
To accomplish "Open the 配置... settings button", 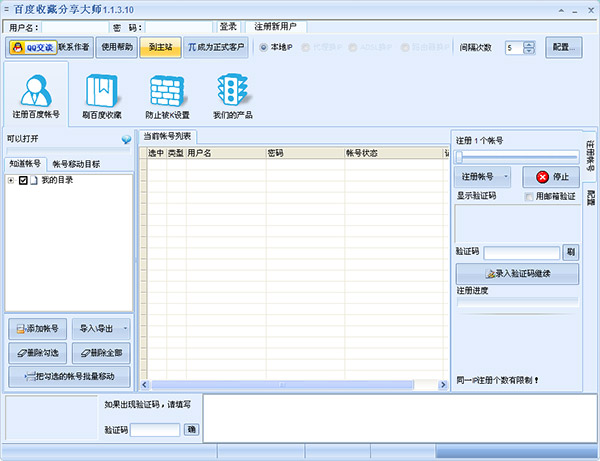I will pyautogui.click(x=564, y=47).
